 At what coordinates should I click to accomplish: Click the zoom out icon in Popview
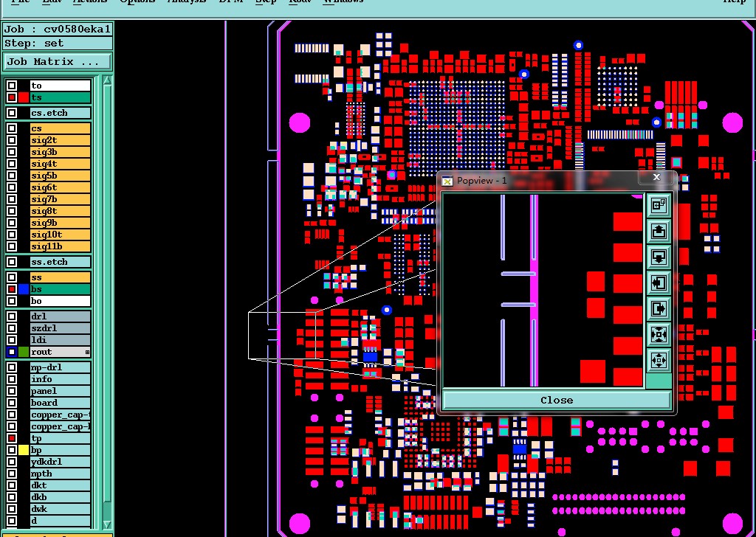659,360
